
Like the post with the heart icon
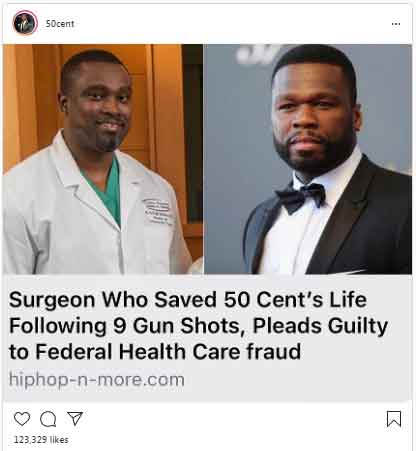(22, 419)
